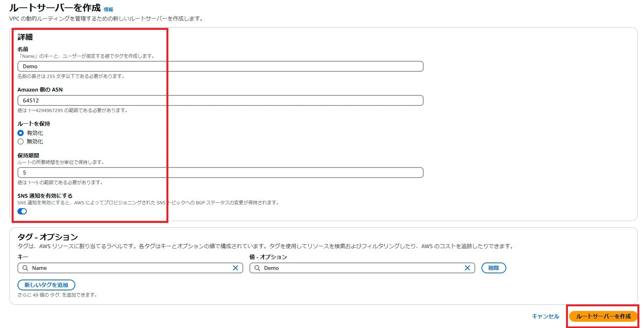
Task: Click the 詳細 section heading
Action: (25, 37)
